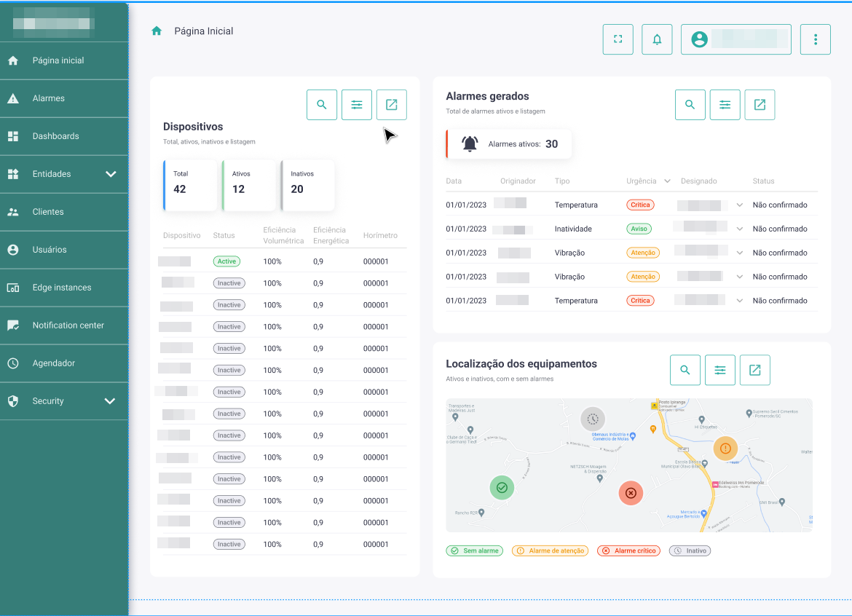
Task: Click the home icon beside Página Inicial breadcrumb
Action: click(x=156, y=31)
